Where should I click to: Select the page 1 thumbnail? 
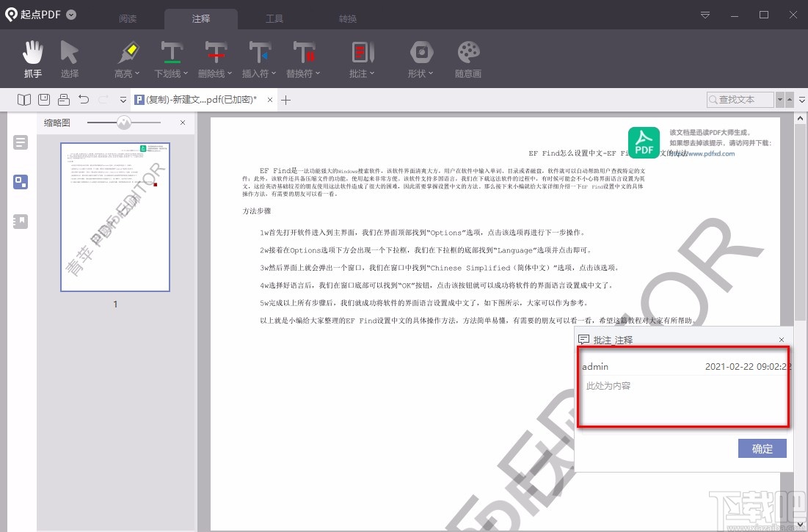pyautogui.click(x=115, y=216)
